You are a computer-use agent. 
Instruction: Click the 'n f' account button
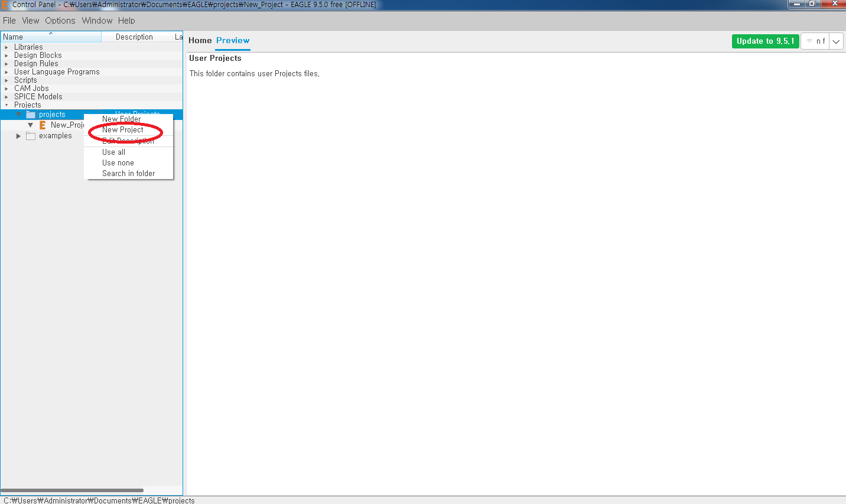[x=815, y=41]
